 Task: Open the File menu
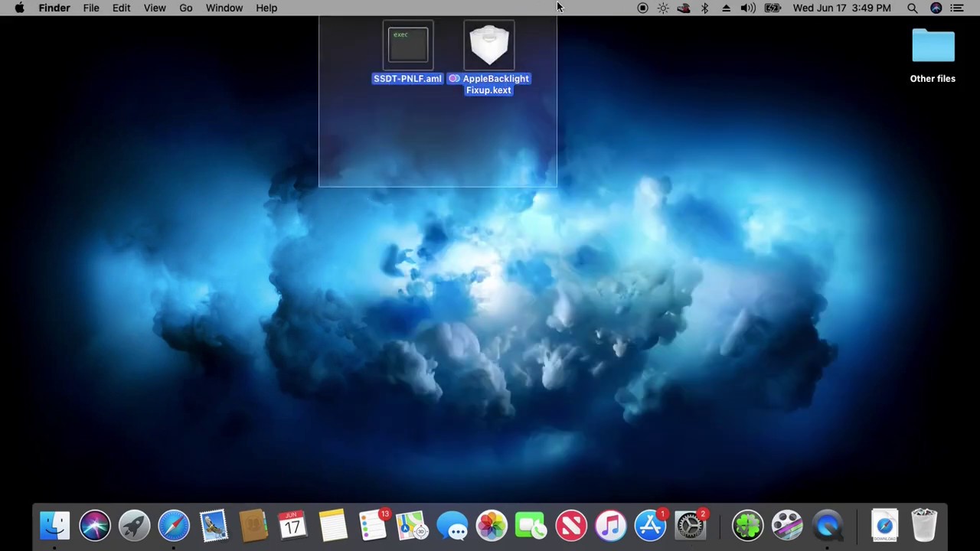(x=91, y=8)
